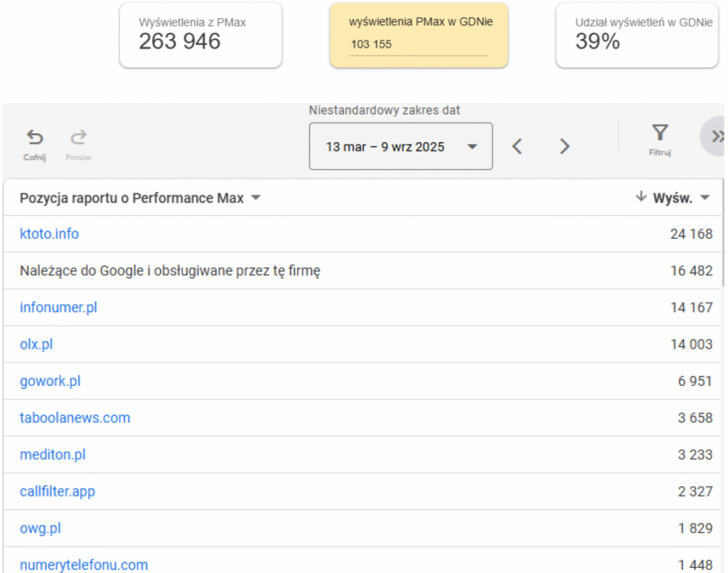The image size is (728, 573).
Task: Click the mediton.pl link
Action: tap(53, 455)
